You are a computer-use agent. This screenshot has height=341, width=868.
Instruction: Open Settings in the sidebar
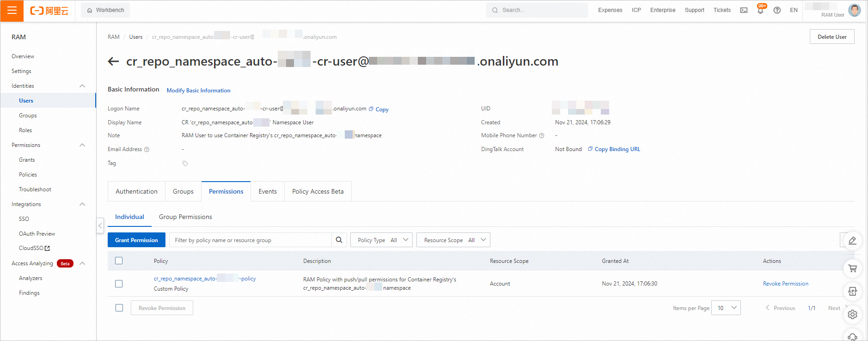point(21,71)
